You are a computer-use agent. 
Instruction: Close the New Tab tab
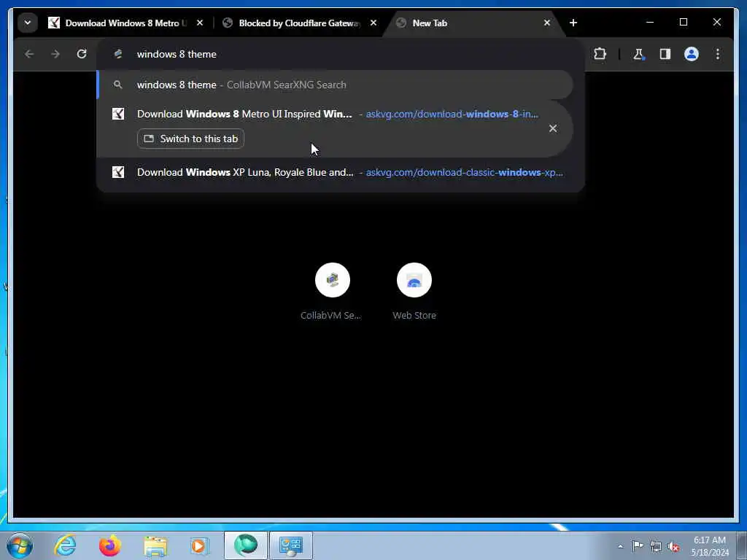(x=547, y=23)
